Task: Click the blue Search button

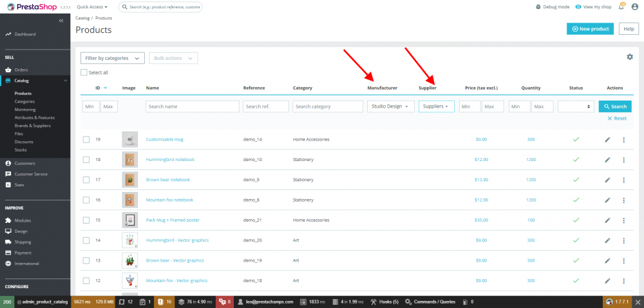Action: pyautogui.click(x=615, y=106)
